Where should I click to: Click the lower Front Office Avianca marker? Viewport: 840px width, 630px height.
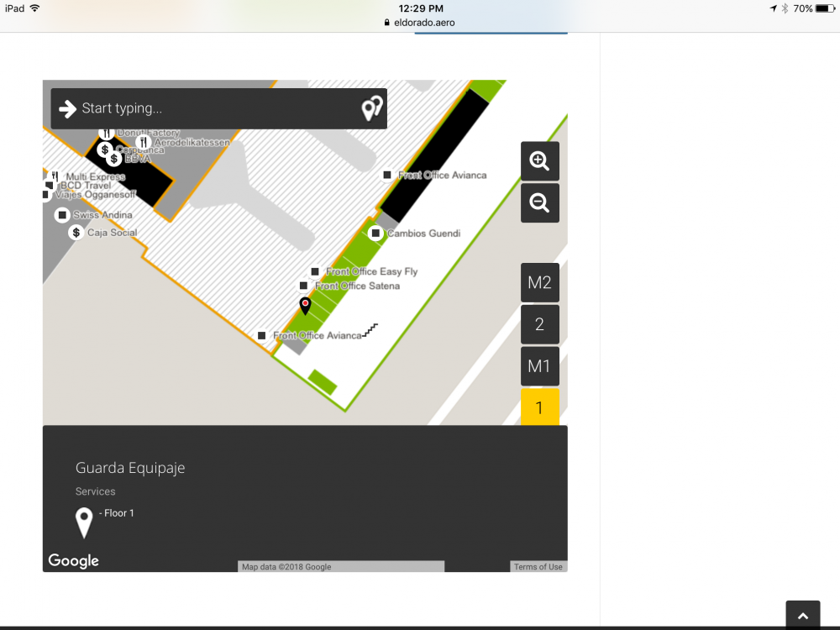pyautogui.click(x=261, y=335)
